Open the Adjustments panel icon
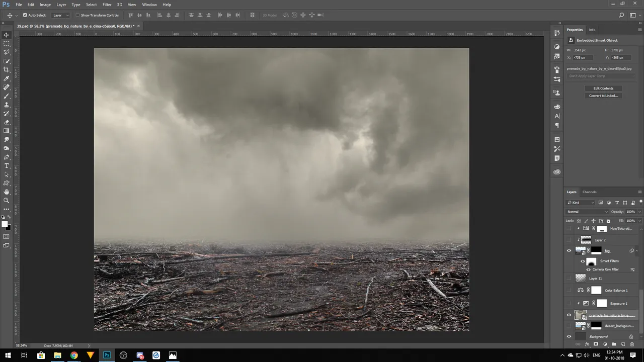Viewport: 644px width, 362px height. point(557,46)
